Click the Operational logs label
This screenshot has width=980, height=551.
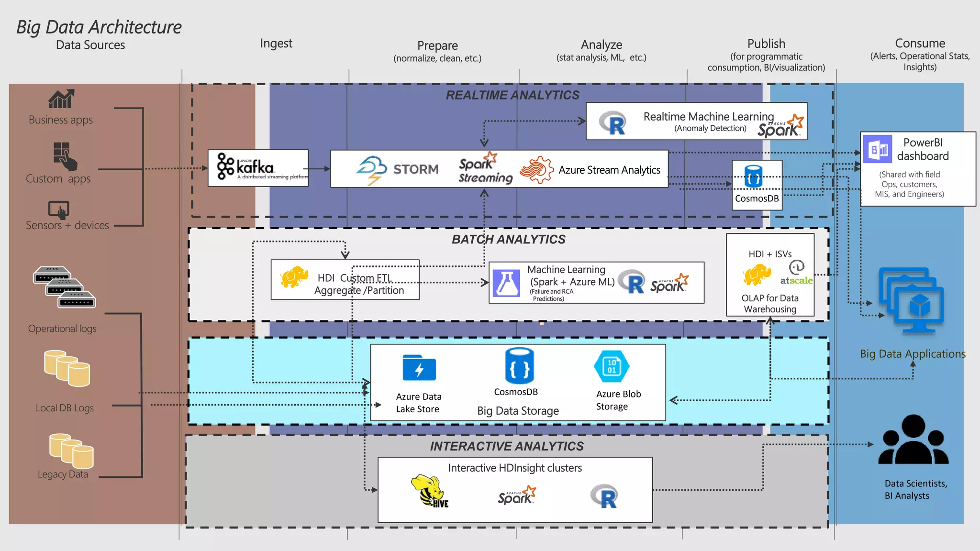62,329
